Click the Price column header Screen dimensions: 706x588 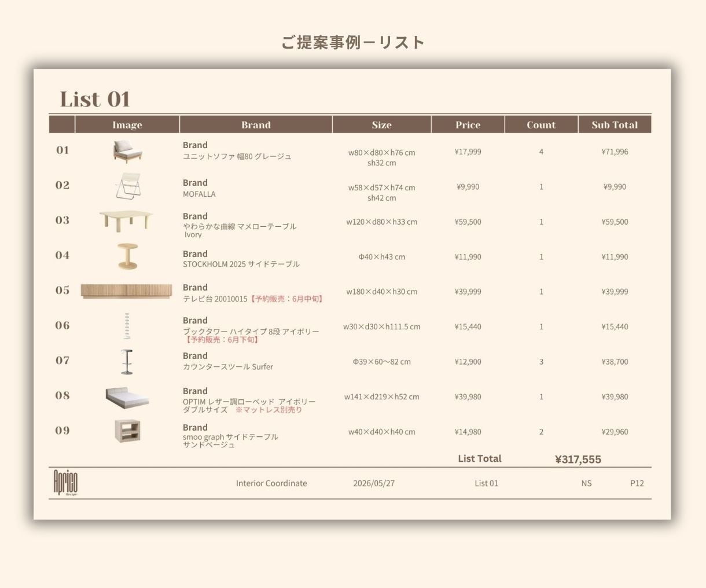(468, 124)
